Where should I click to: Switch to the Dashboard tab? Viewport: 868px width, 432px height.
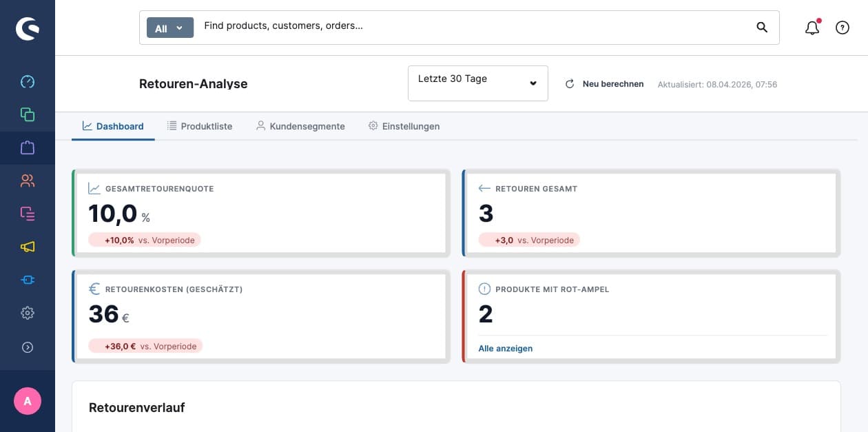(113, 126)
